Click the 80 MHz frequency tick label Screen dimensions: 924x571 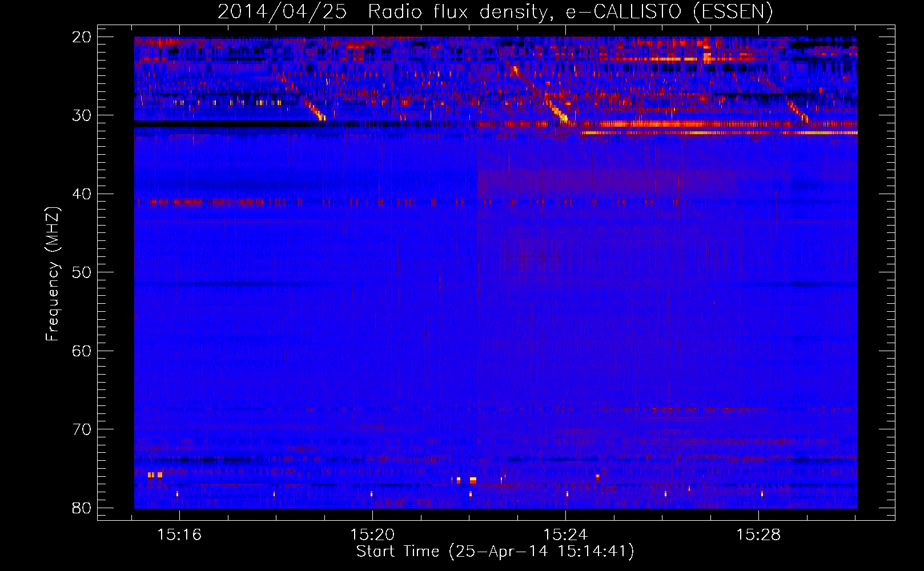tap(82, 508)
